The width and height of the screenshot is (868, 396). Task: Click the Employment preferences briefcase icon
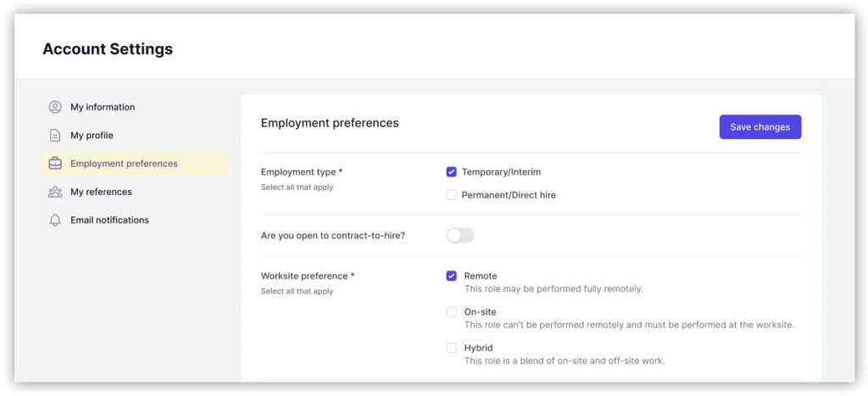coord(55,164)
